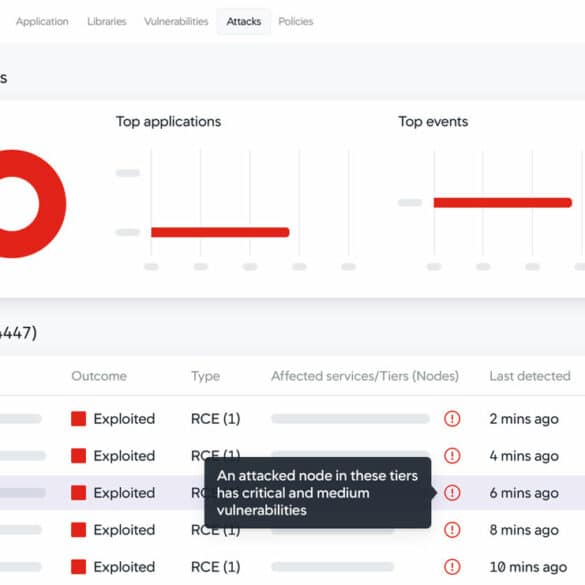The image size is (585, 585).
Task: Click warning icon in 2 mins ago row
Action: click(452, 419)
